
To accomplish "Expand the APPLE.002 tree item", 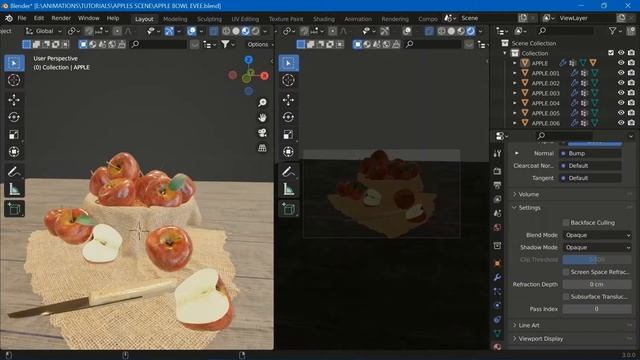I will pos(515,83).
